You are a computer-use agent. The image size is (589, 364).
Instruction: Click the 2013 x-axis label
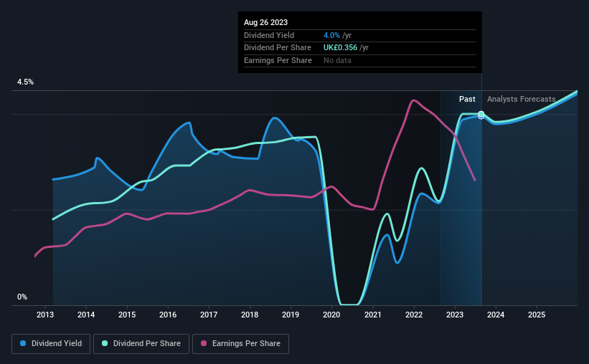point(45,315)
